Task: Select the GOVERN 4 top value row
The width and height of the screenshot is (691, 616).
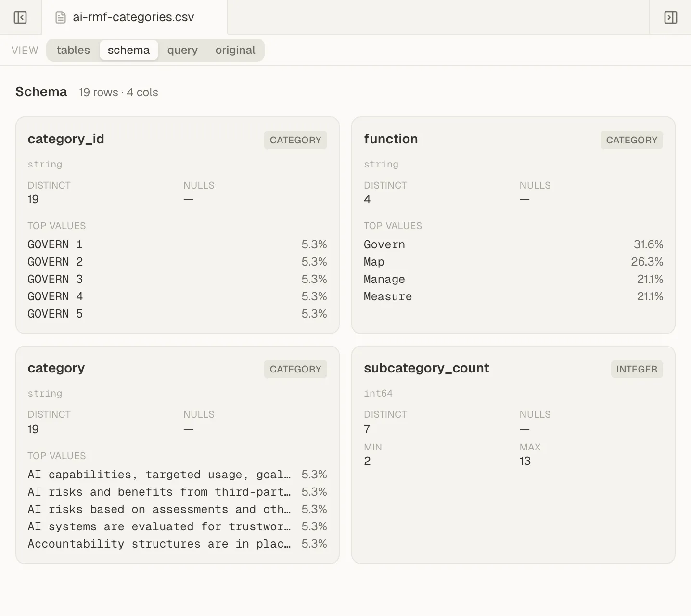Action: coord(177,296)
